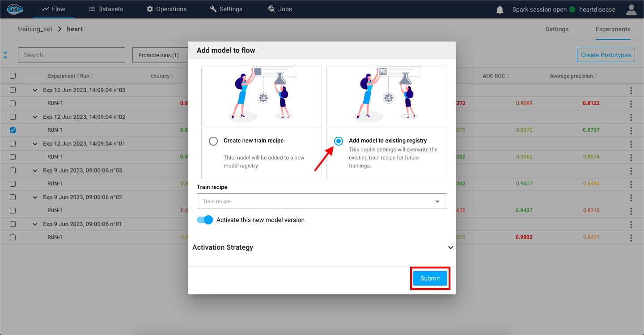Click the notification bell icon

(x=500, y=10)
